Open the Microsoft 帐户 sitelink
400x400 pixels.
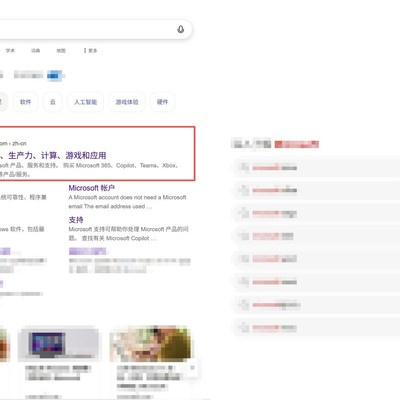92,188
